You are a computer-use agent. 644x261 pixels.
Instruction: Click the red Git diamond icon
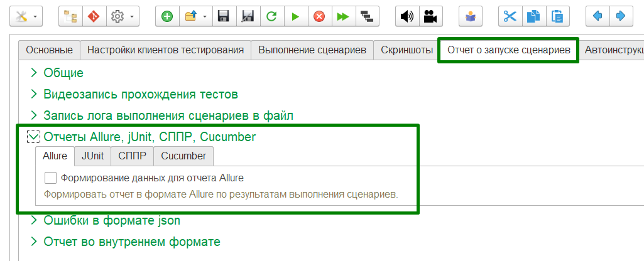pos(94,16)
